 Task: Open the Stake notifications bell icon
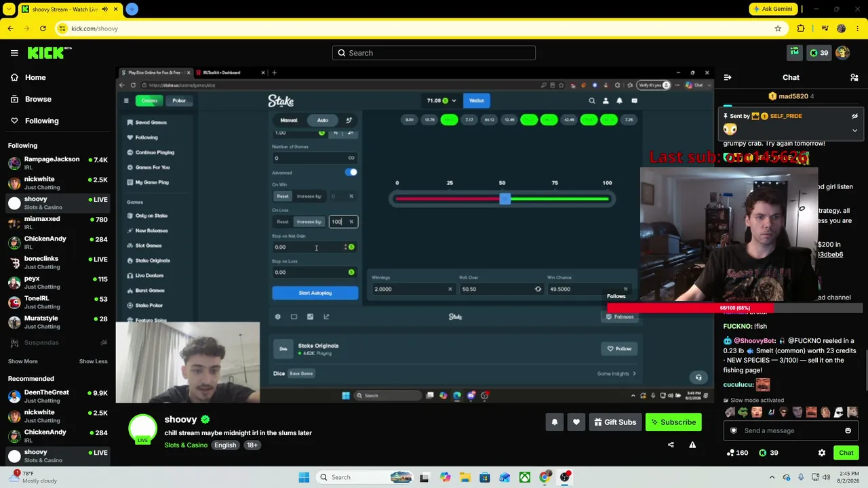[619, 101]
